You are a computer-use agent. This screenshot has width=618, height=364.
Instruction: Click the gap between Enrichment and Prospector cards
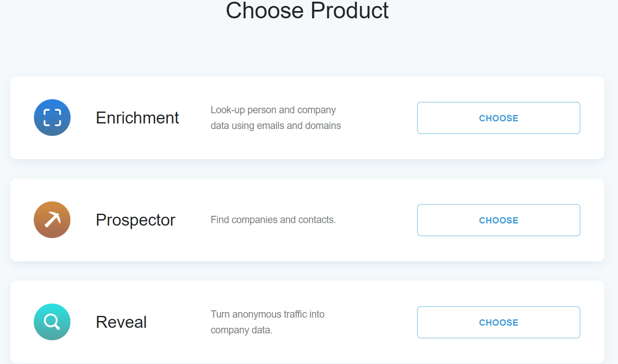[x=307, y=169]
